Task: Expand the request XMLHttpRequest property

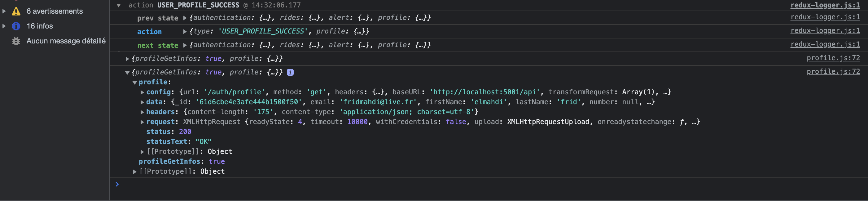Action: 142,122
